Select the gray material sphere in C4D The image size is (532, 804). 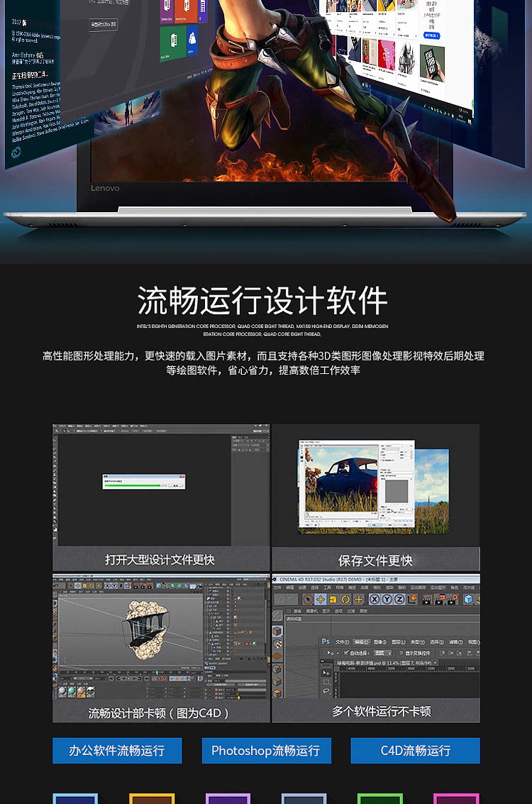click(62, 690)
